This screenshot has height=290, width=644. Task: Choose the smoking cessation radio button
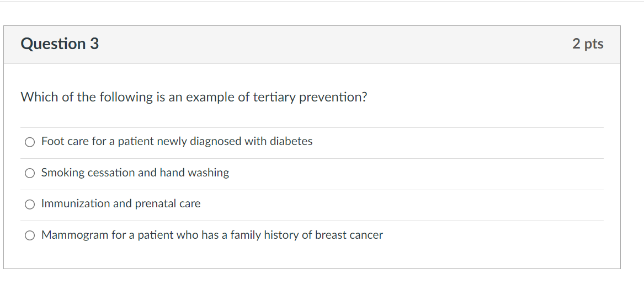30,174
